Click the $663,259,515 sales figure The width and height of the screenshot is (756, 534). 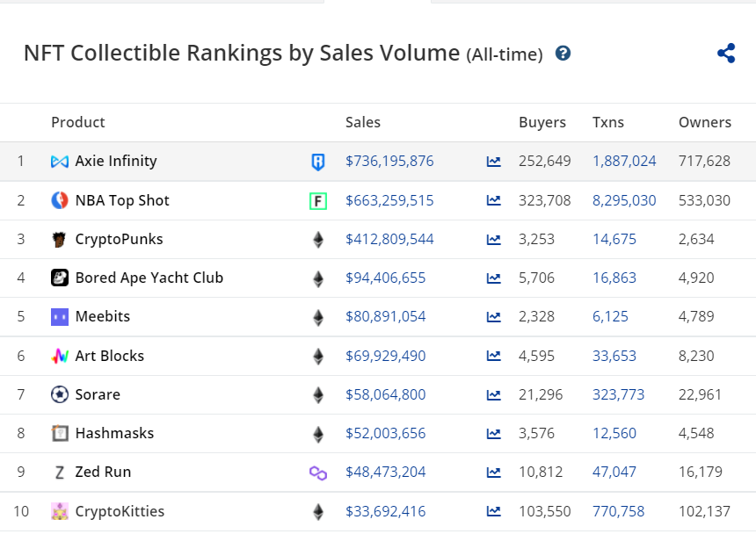point(389,200)
